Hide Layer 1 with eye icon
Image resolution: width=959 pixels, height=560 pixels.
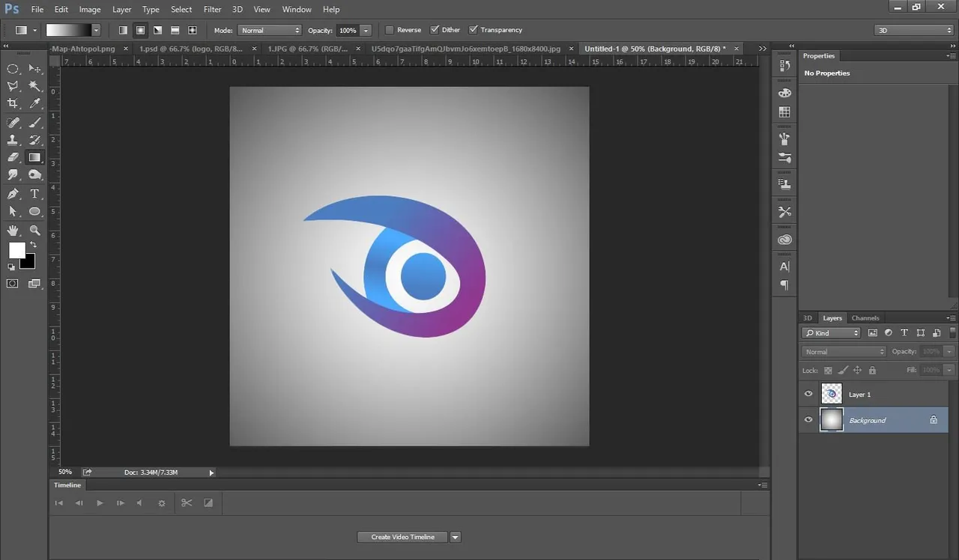808,394
